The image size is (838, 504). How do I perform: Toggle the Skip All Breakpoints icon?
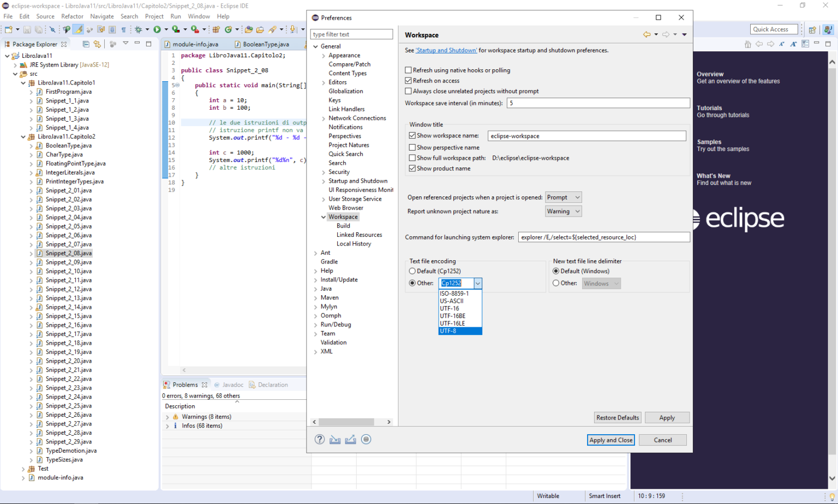coord(52,29)
